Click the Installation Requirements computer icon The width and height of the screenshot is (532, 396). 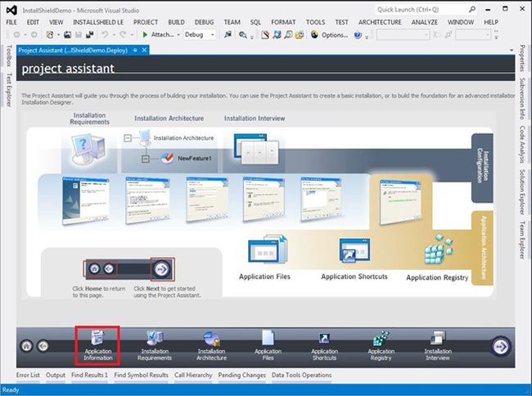coord(88,149)
